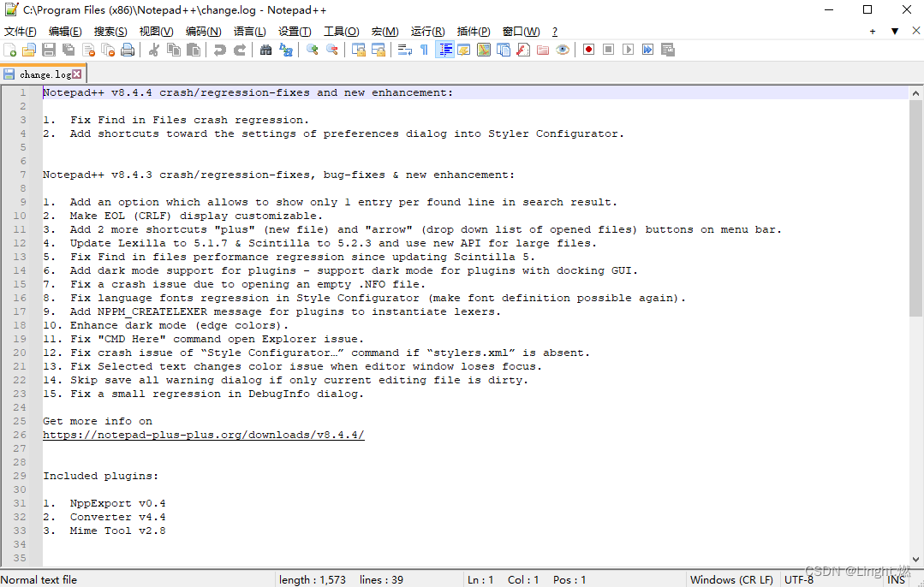Zoom in using the magnifier plus icon
This screenshot has width=924, height=587.
tap(312, 50)
